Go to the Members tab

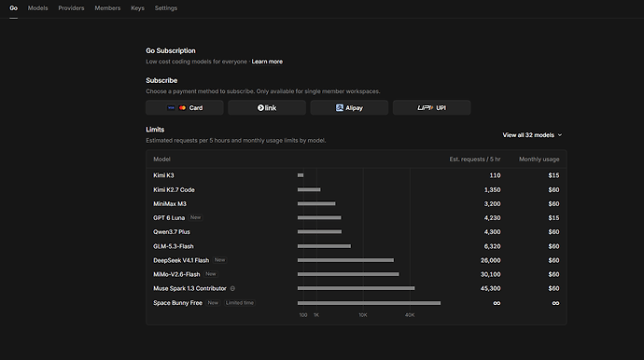107,8
